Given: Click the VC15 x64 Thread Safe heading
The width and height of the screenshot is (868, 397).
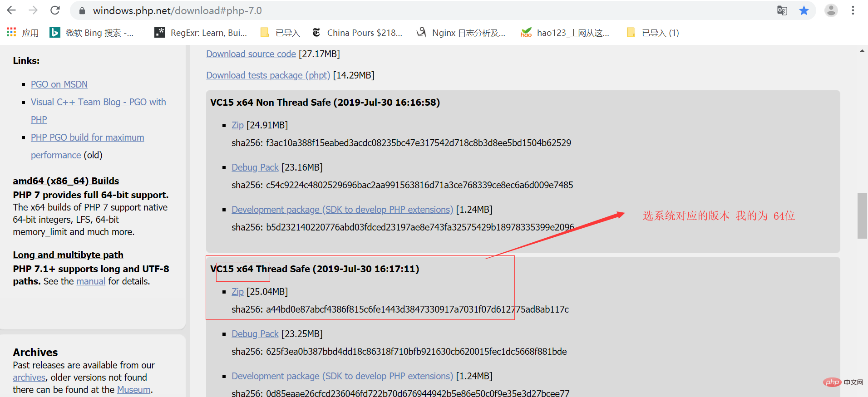Looking at the screenshot, I should pyautogui.click(x=315, y=269).
